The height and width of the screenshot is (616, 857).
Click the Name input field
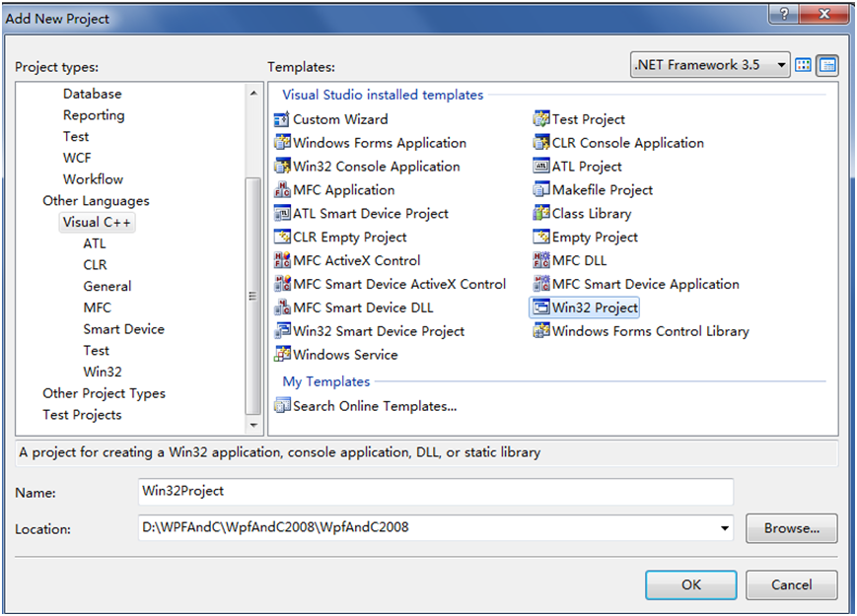(x=436, y=492)
